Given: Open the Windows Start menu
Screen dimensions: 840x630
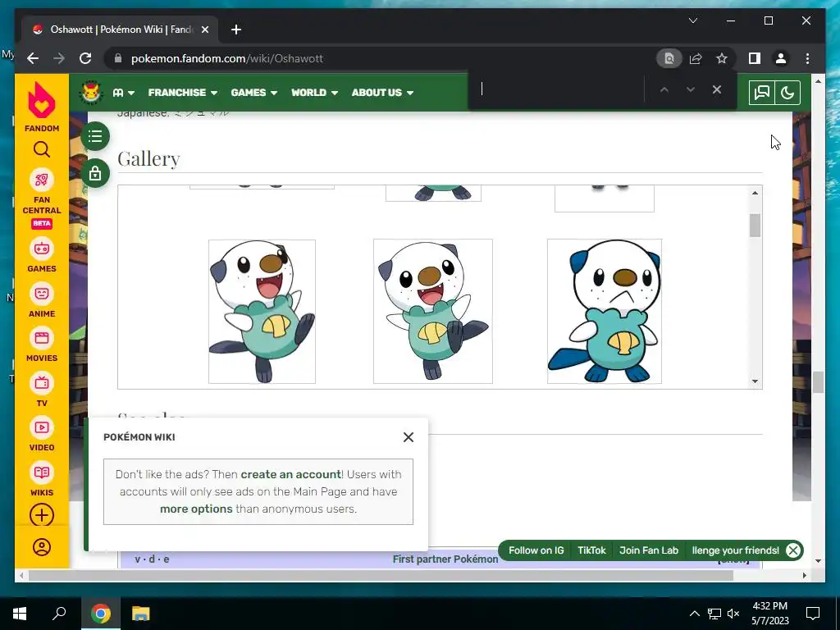Looking at the screenshot, I should (20, 614).
